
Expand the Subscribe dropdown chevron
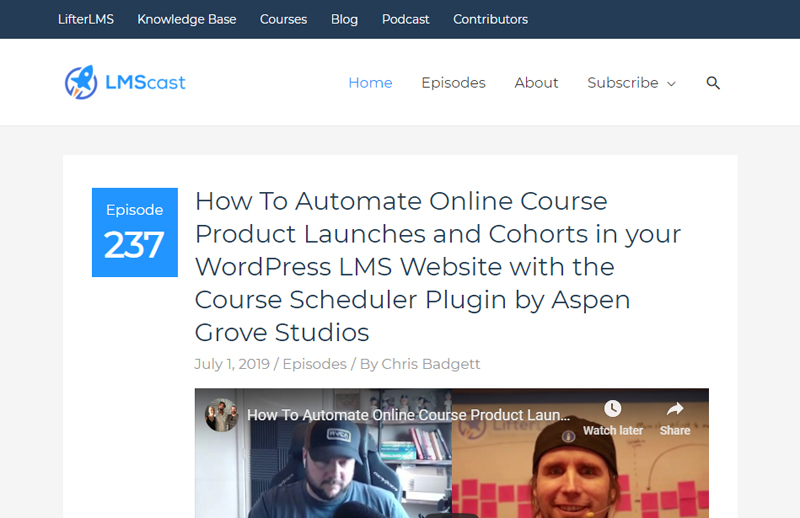pos(671,84)
